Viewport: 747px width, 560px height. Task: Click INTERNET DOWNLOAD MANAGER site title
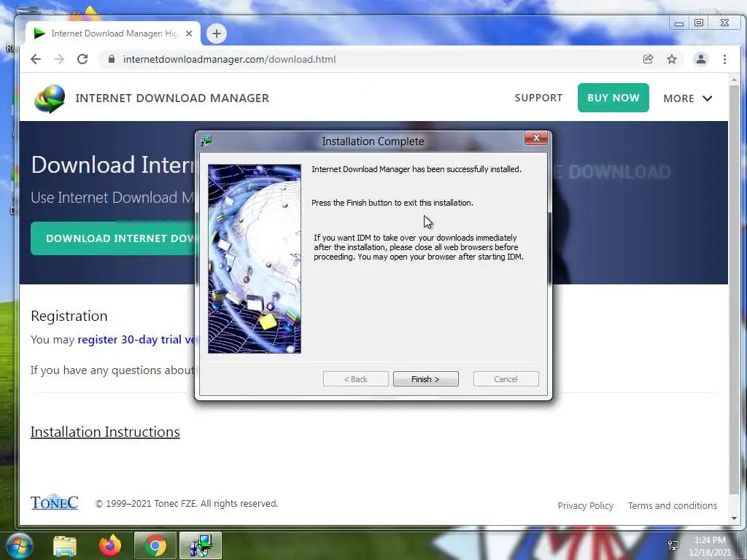[172, 98]
